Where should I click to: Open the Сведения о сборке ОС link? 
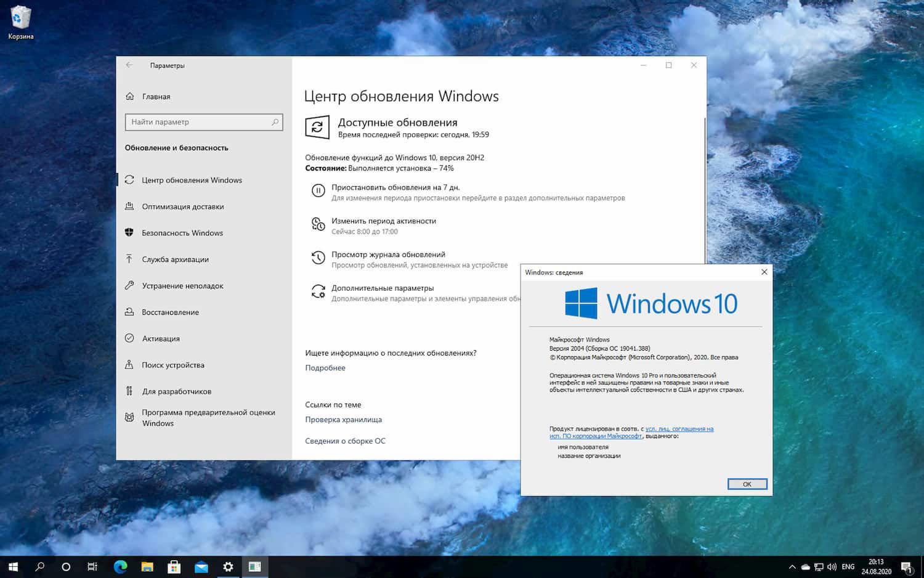tap(345, 441)
